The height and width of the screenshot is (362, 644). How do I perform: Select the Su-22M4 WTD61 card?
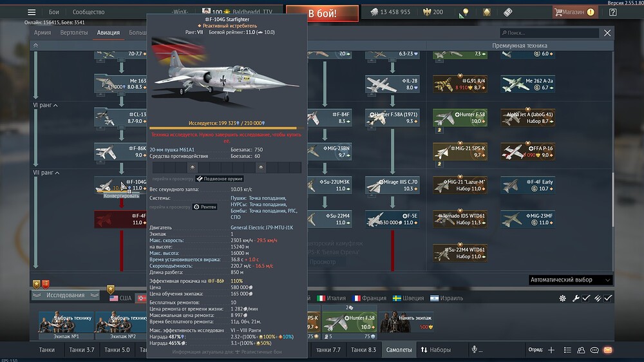tap(460, 253)
